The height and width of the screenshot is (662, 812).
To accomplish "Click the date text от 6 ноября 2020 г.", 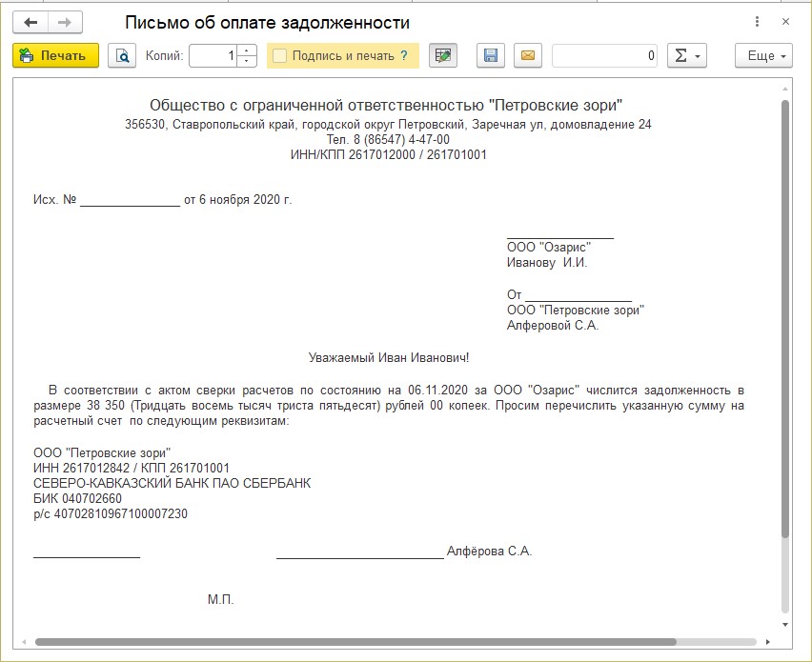I will (x=238, y=200).
